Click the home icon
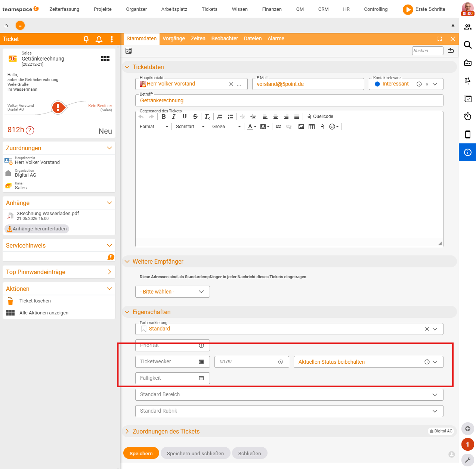This screenshot has width=476, height=469. click(6, 25)
